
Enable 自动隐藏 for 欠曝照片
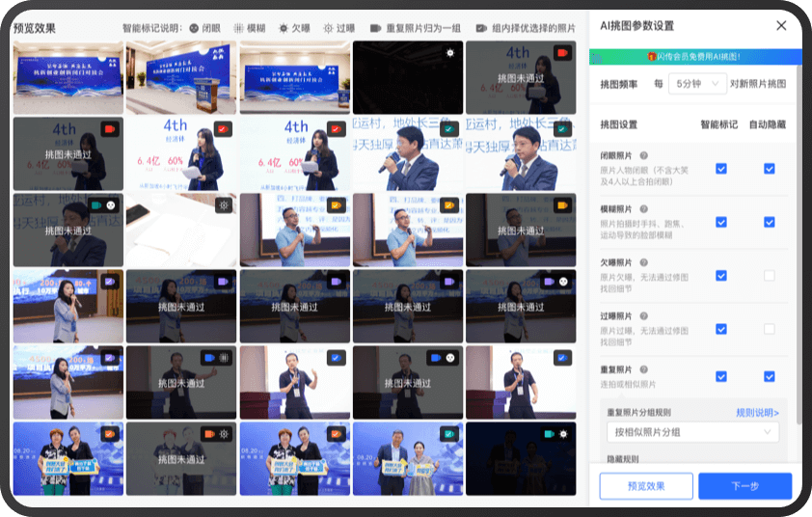coord(769,276)
